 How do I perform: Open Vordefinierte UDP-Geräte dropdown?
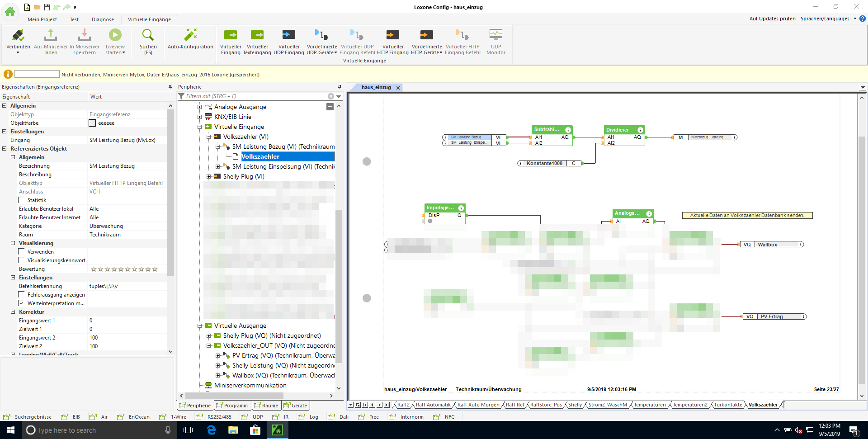(x=322, y=52)
